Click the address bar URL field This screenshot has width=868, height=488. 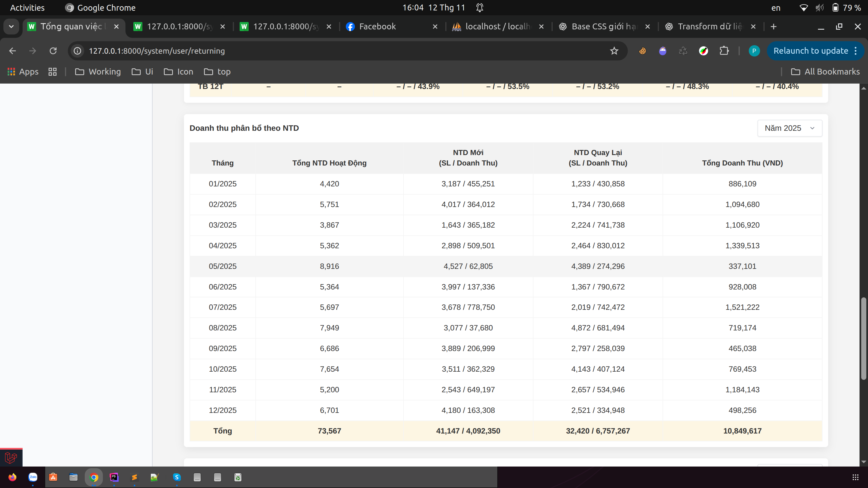pyautogui.click(x=337, y=51)
